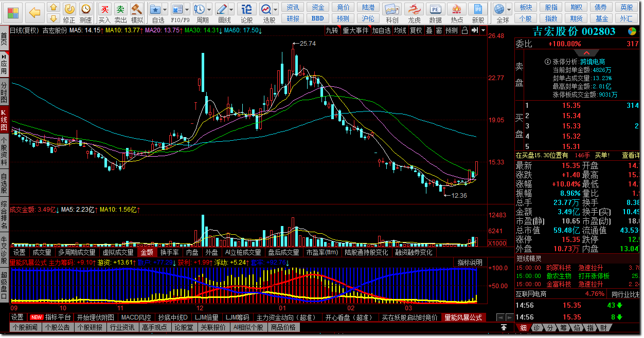The width and height of the screenshot is (644, 338).
Task: Expand the 画线 dropdown arrow
Action: (x=231, y=9)
